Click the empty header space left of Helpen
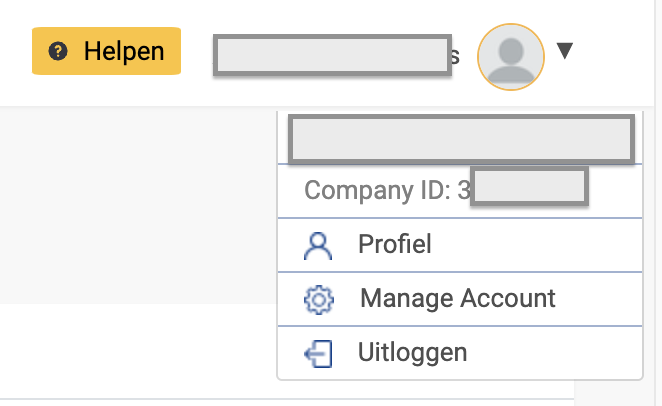662x406 pixels. (15, 52)
